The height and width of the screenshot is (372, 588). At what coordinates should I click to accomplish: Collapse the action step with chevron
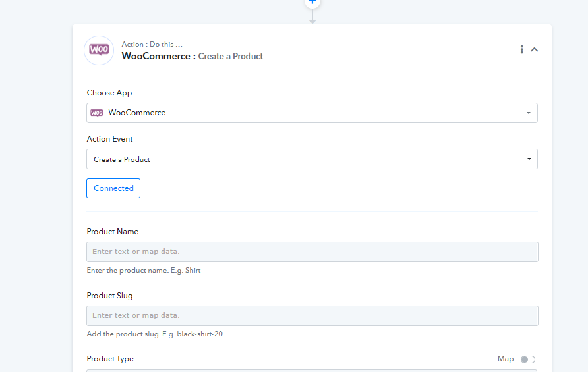[x=535, y=49]
